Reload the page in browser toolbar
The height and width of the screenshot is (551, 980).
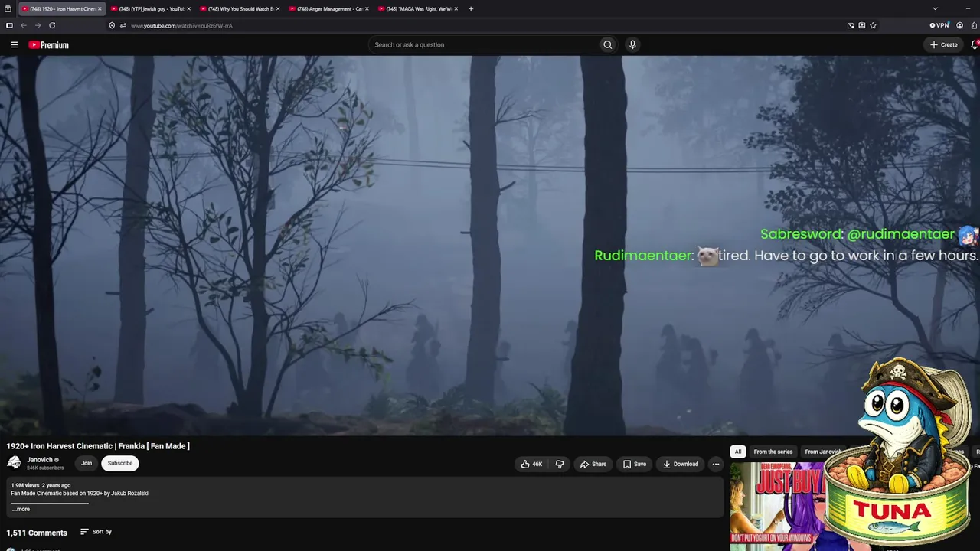click(52, 25)
